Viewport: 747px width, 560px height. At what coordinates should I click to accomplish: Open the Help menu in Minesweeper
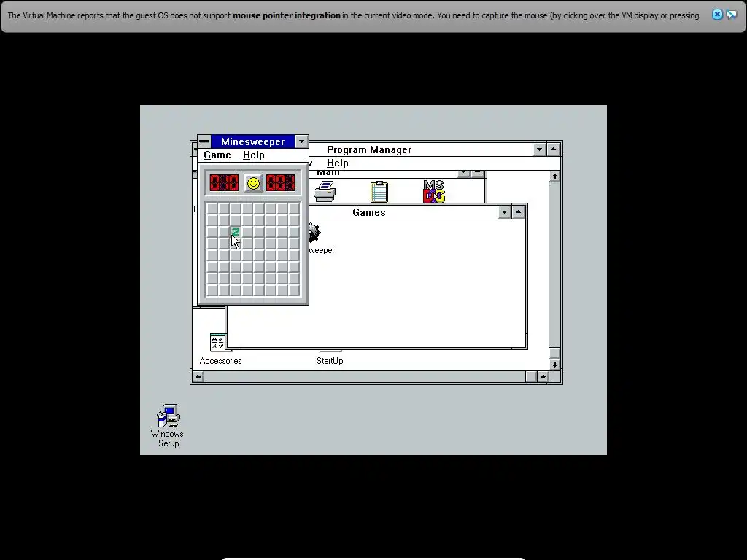coord(253,155)
